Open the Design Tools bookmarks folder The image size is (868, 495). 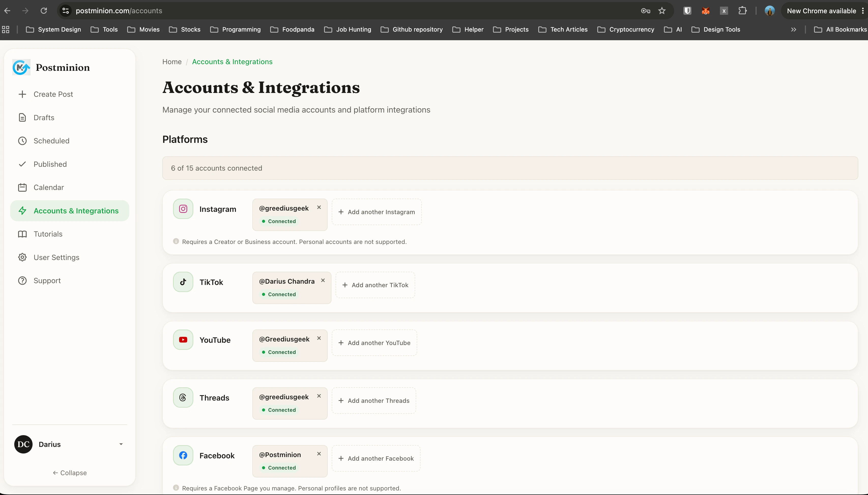click(x=716, y=30)
